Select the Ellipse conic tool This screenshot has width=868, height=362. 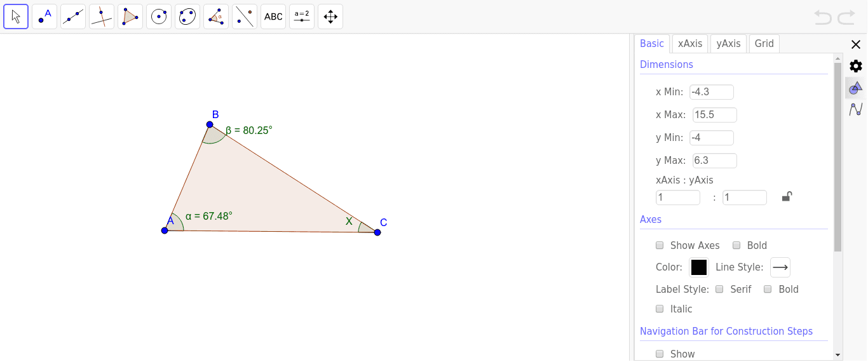pyautogui.click(x=187, y=17)
